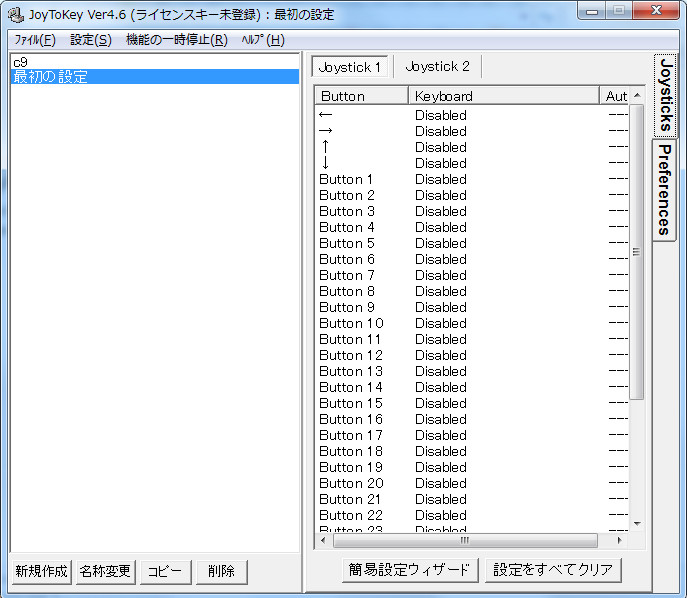Click the vertical scrollbar down arrow
This screenshot has width=687, height=598.
tap(637, 524)
